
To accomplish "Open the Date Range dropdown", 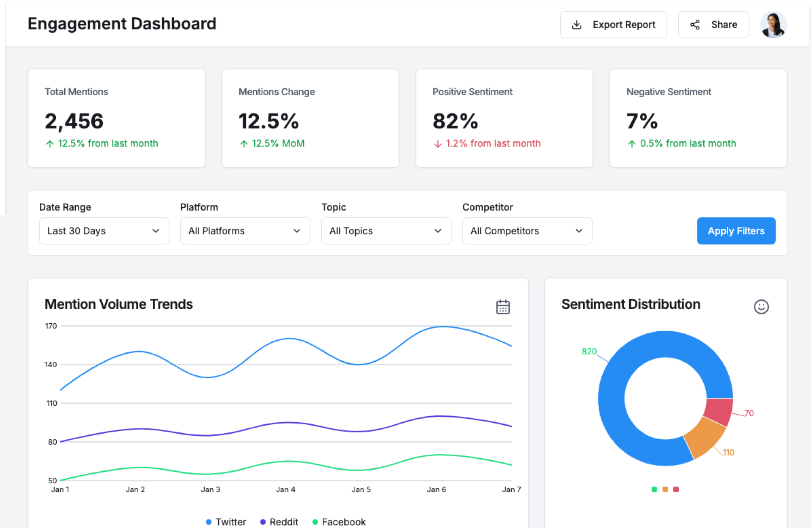I will (104, 231).
